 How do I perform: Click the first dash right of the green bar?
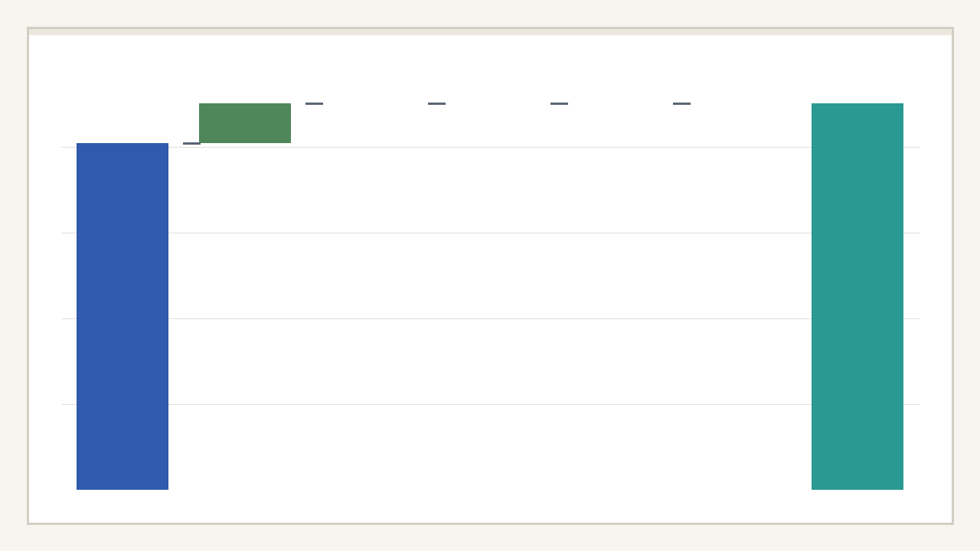pyautogui.click(x=314, y=103)
